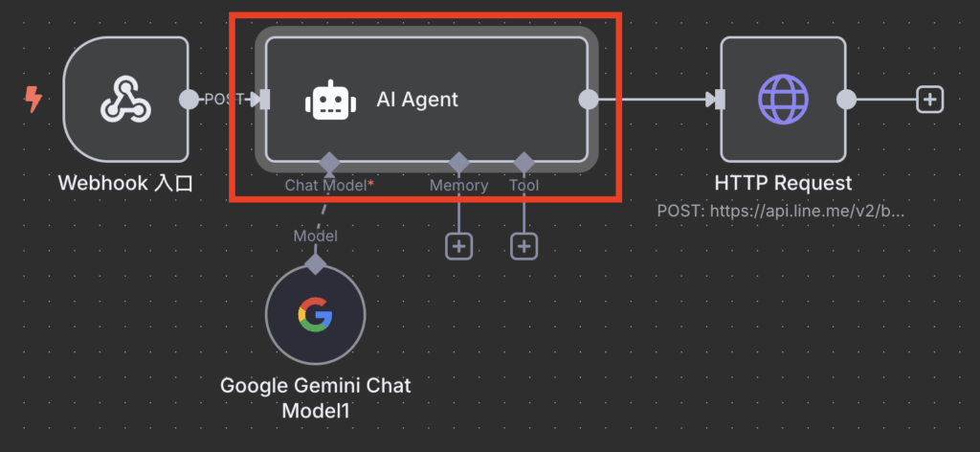Screen dimensions: 980x452
Task: Click the "Model" connection label
Action: [x=316, y=236]
